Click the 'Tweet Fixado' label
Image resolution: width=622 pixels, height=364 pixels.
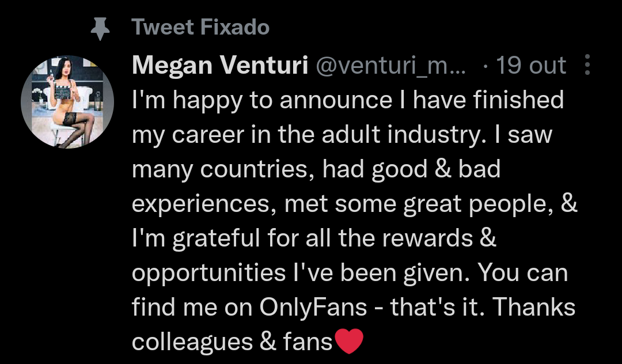[200, 27]
